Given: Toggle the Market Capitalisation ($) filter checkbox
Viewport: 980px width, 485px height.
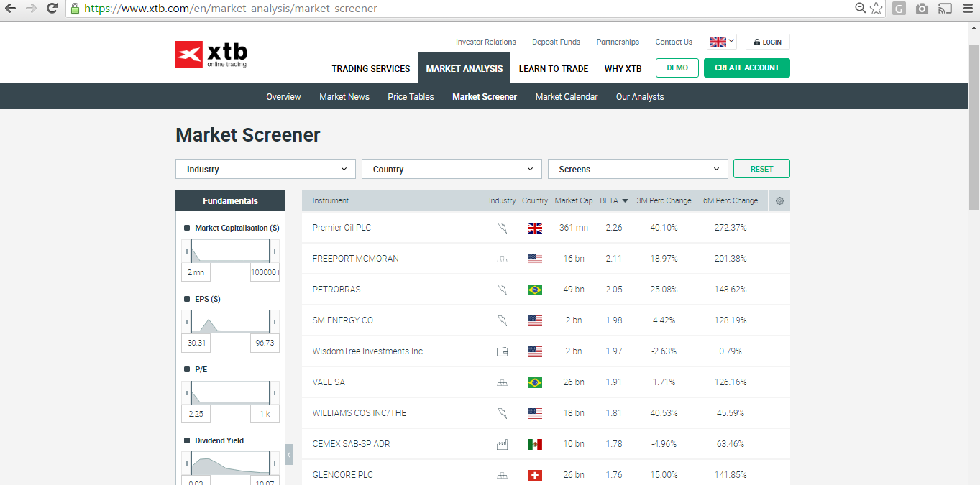Looking at the screenshot, I should (187, 228).
